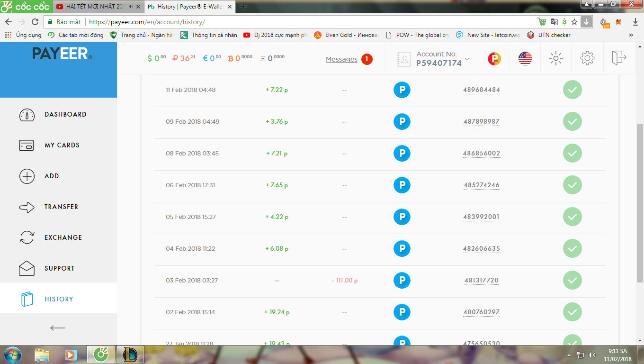This screenshot has width=644, height=364.
Task: Click the shopping cart icon in address bar
Action: click(x=542, y=22)
